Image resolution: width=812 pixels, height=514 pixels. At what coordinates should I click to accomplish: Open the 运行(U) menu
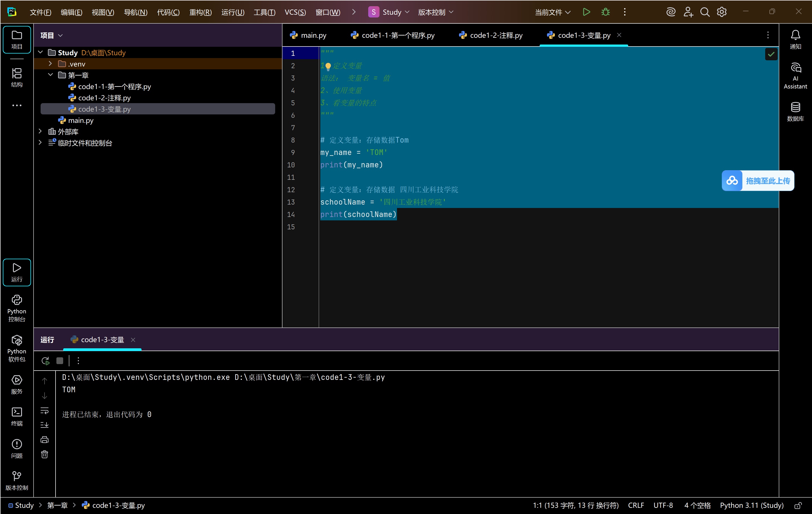(232, 12)
